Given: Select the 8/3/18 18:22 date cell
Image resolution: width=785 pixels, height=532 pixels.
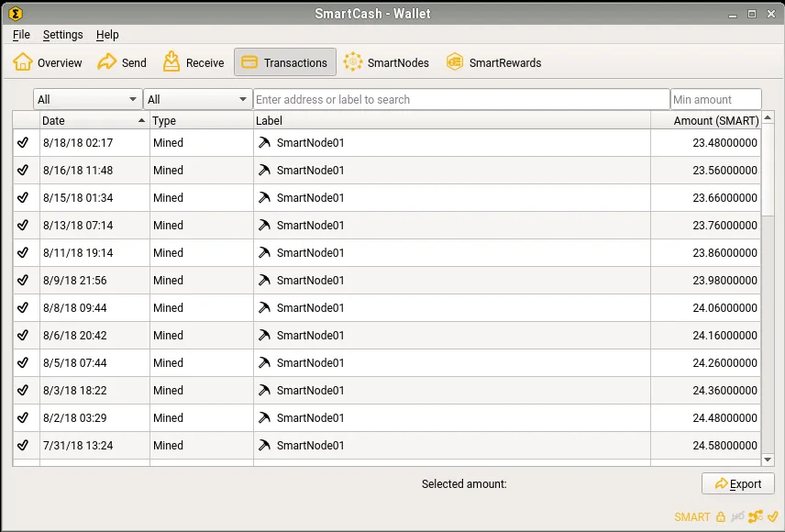Looking at the screenshot, I should [x=94, y=390].
